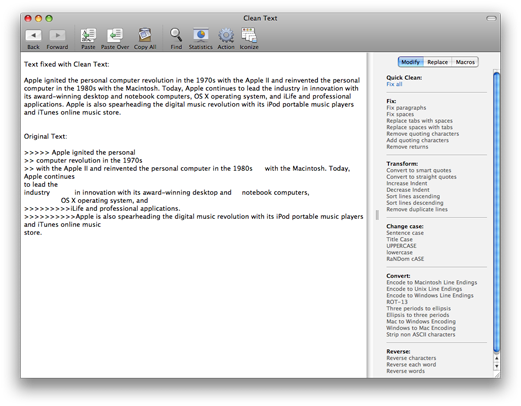Screen dimensions: 521x406
Task: Click the 'Text fixed with Clean Text:' line
Action: click(66, 64)
